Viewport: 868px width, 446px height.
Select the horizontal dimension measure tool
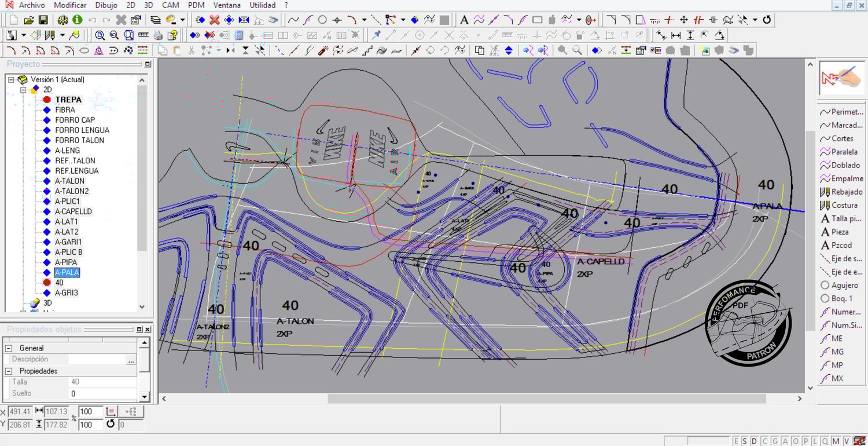click(675, 35)
